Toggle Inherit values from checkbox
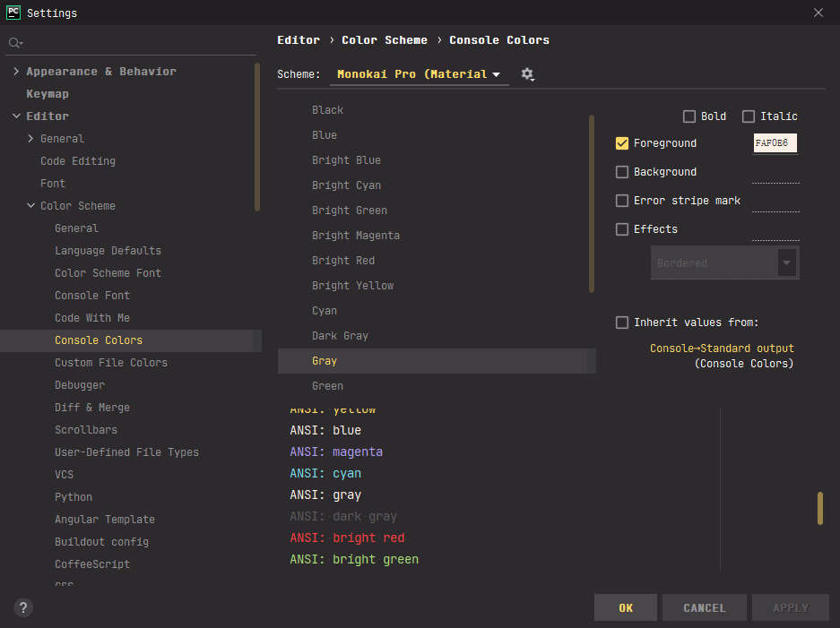Viewport: 840px width, 628px height. [x=622, y=323]
